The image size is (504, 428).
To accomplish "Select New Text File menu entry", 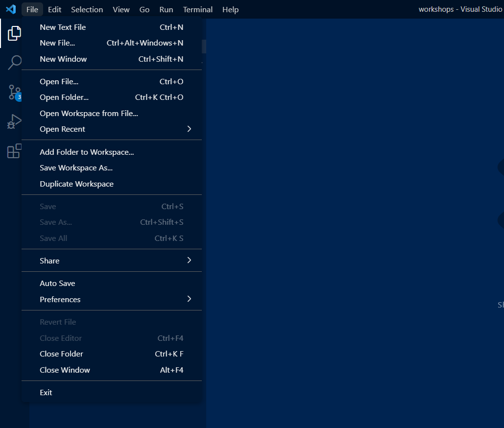I will 63,27.
